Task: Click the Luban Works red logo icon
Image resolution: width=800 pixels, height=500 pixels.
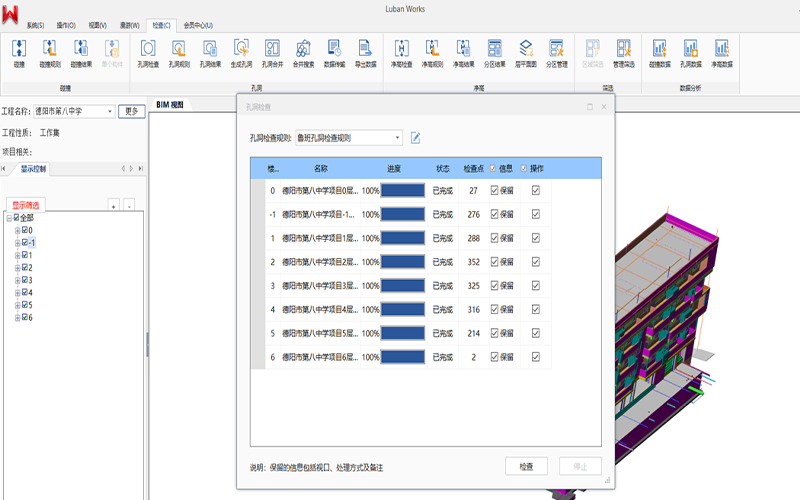Action: click(x=10, y=14)
